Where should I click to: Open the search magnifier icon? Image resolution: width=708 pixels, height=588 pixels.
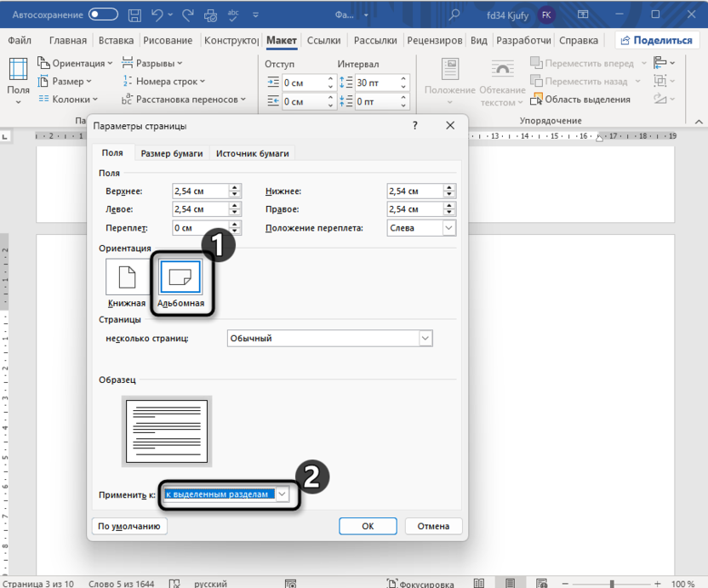pos(456,14)
